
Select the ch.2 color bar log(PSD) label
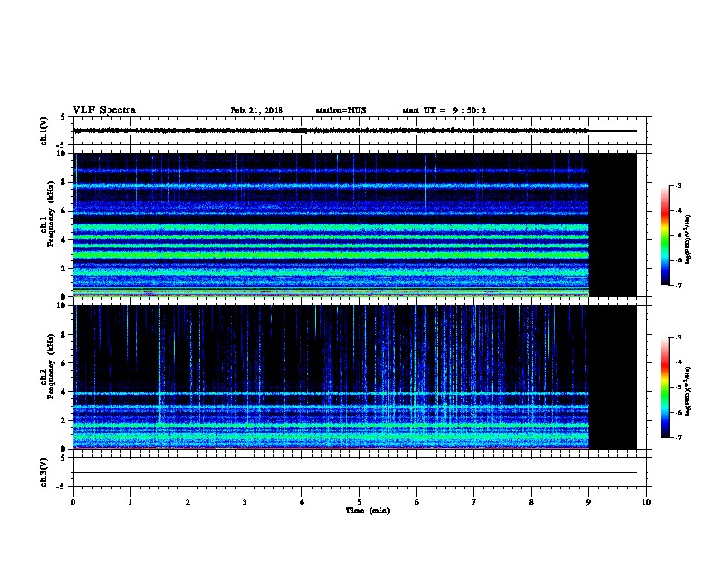688,391
